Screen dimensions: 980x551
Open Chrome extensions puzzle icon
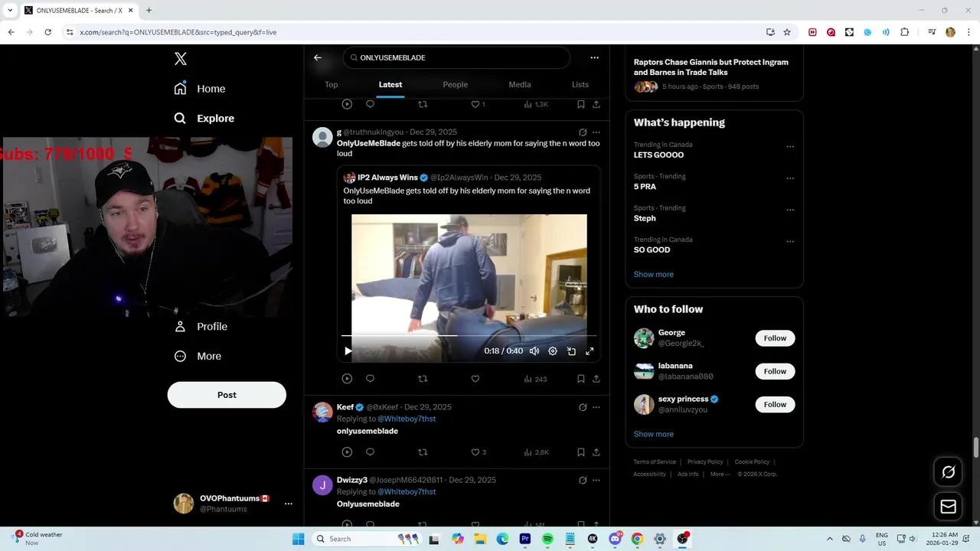coord(904,32)
